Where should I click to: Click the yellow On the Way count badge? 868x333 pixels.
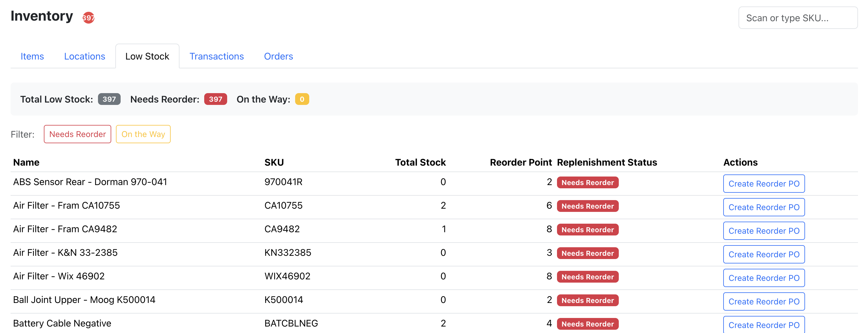click(302, 99)
